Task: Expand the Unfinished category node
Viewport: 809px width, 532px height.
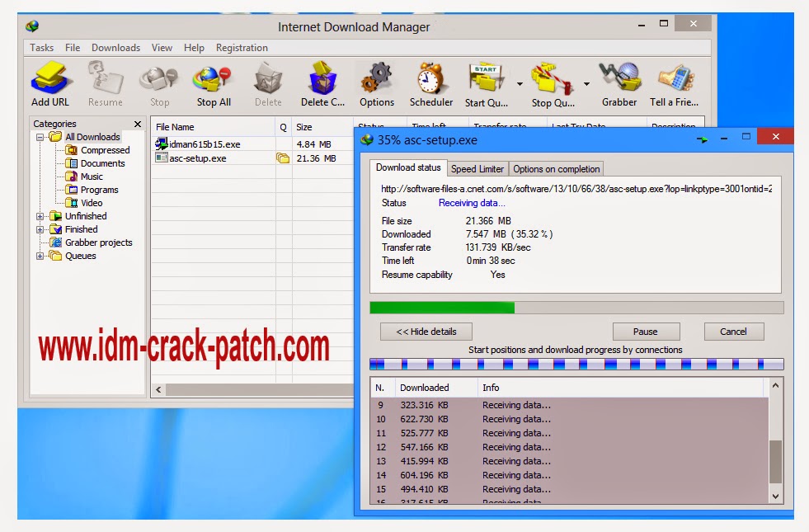Action: coord(40,216)
